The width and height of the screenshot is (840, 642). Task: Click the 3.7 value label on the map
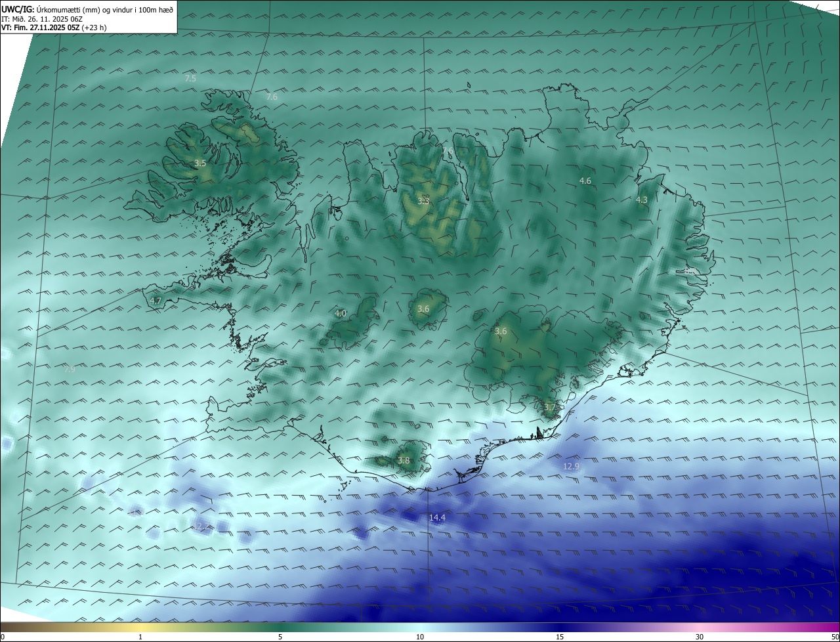click(x=550, y=408)
